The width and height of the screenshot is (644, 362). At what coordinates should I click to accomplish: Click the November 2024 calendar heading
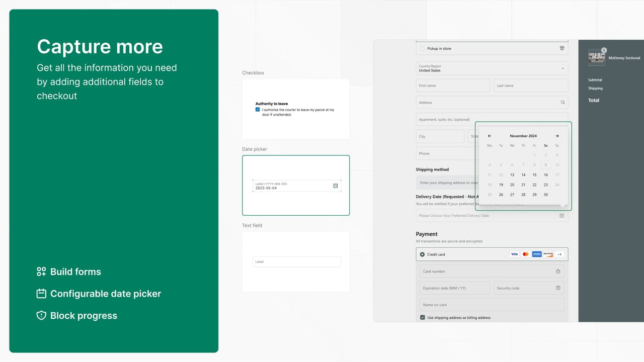523,136
